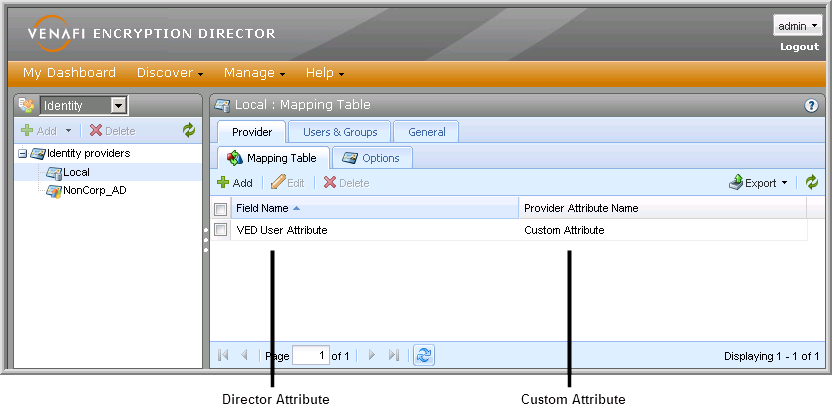Viewport: 832px width, 417px height.
Task: Open the Discover menu
Action: coord(170,73)
